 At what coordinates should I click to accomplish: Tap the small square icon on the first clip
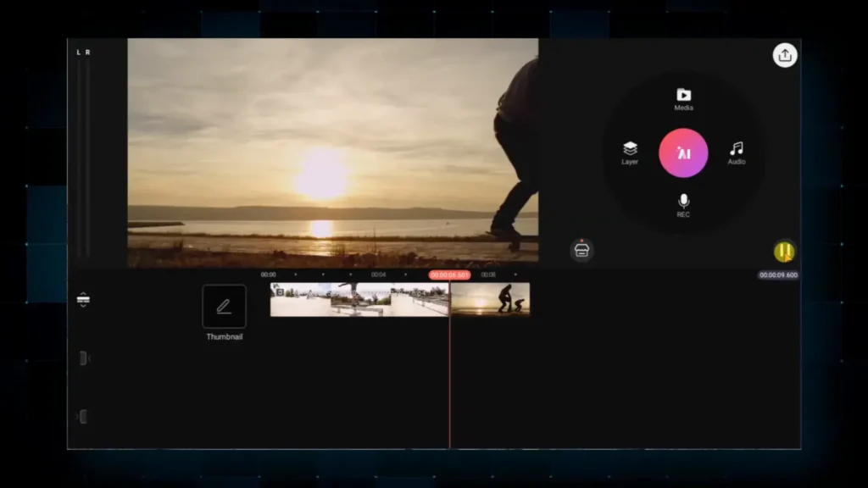[281, 291]
